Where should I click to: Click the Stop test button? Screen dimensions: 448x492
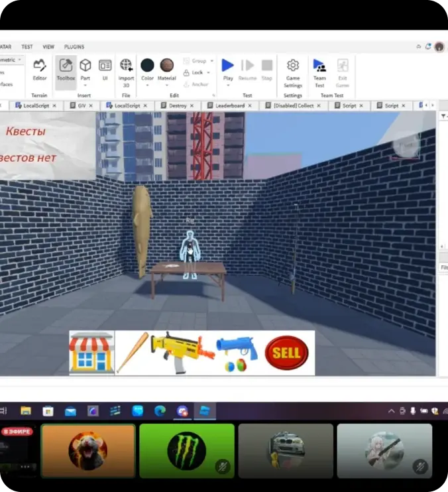pos(267,70)
